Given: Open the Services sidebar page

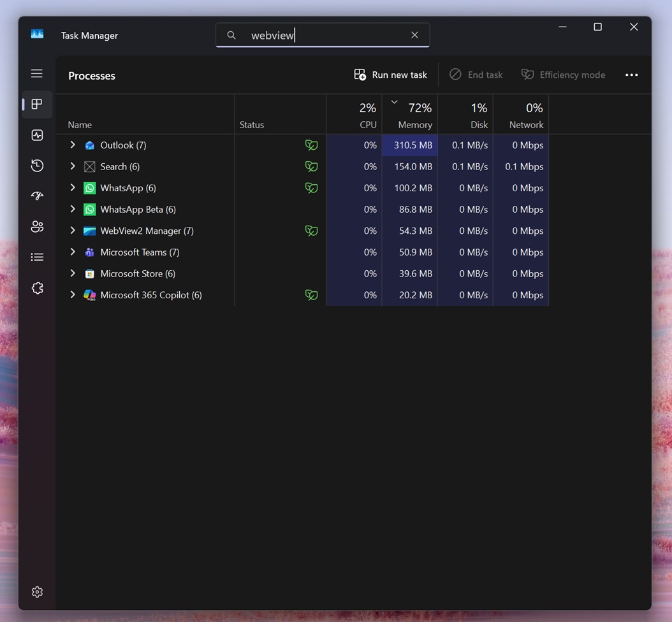Looking at the screenshot, I should (36, 287).
